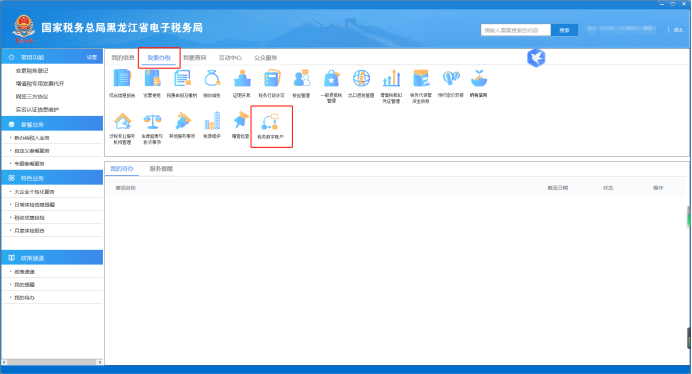Click the star icon beside 常用功能

coord(11,57)
